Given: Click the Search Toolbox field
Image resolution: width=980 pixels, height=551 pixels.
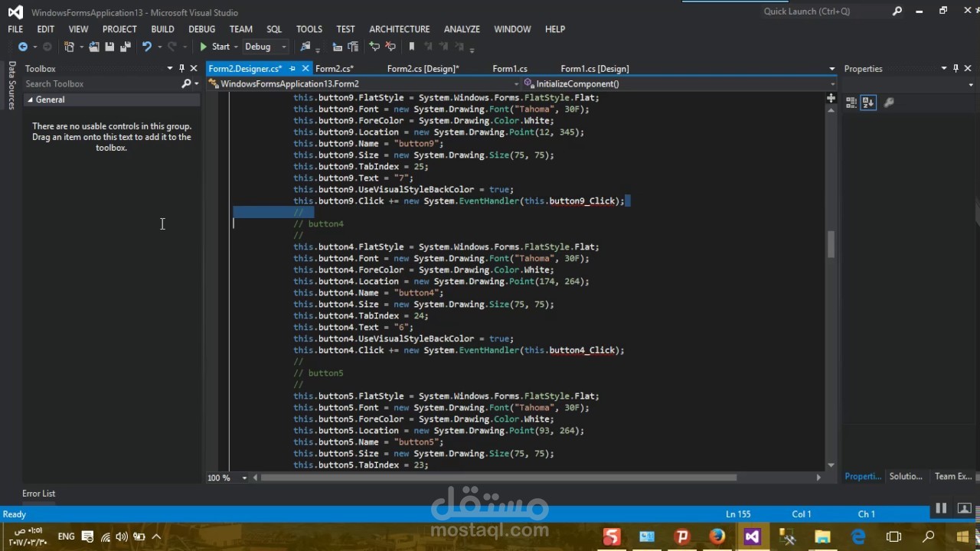Looking at the screenshot, I should pyautogui.click(x=102, y=83).
